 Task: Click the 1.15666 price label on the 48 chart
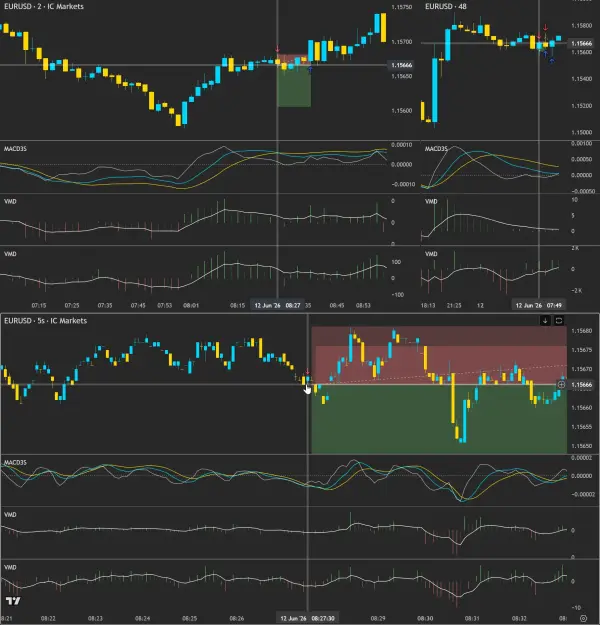(x=581, y=43)
